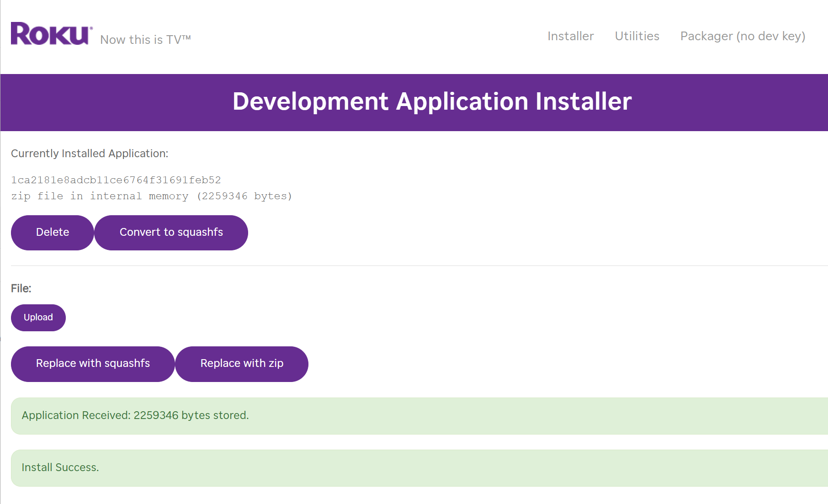The width and height of the screenshot is (828, 504).
Task: Click Replace with squashfs
Action: point(93,364)
